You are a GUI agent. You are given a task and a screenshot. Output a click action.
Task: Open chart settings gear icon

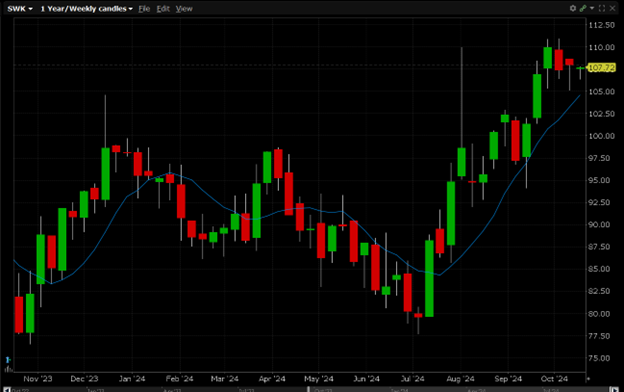click(573, 8)
